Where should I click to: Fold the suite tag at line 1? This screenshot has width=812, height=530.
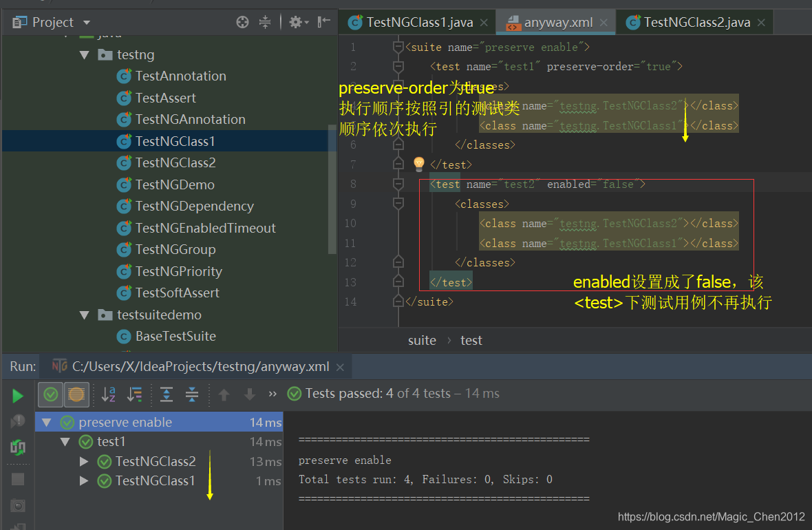point(398,47)
